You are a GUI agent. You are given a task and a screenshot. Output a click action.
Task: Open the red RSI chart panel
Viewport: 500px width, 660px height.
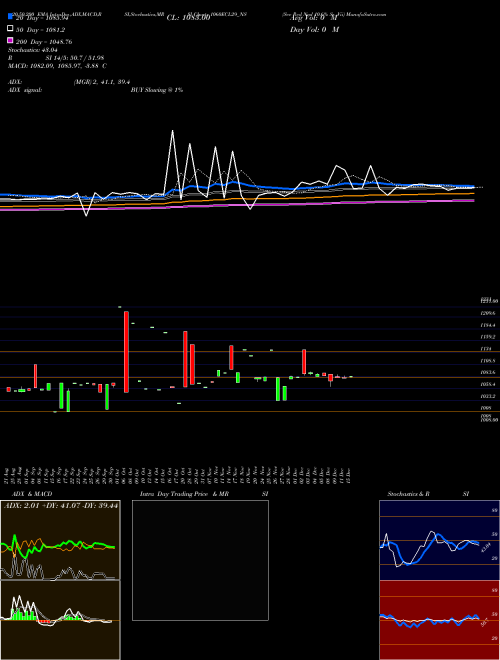point(439,620)
